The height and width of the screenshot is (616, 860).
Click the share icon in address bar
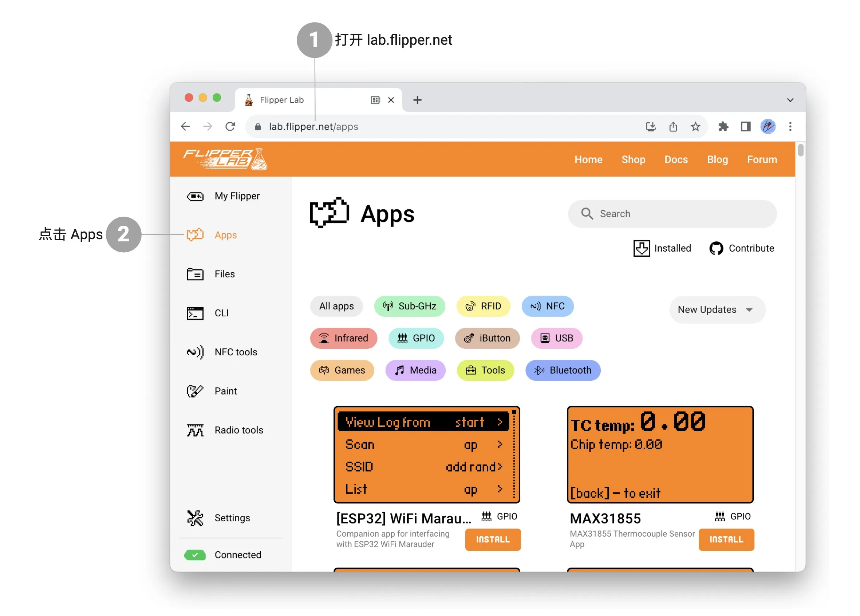click(673, 126)
